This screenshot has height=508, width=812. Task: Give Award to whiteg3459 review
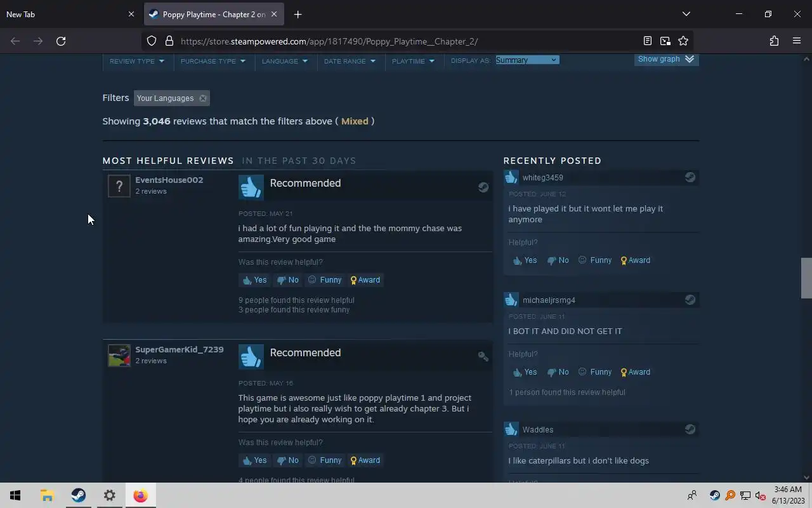(636, 260)
